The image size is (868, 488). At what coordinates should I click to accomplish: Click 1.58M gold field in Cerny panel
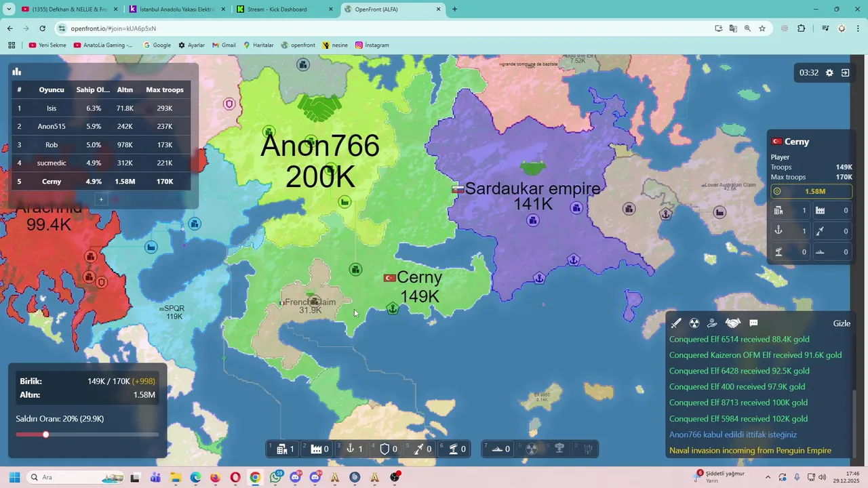click(812, 192)
